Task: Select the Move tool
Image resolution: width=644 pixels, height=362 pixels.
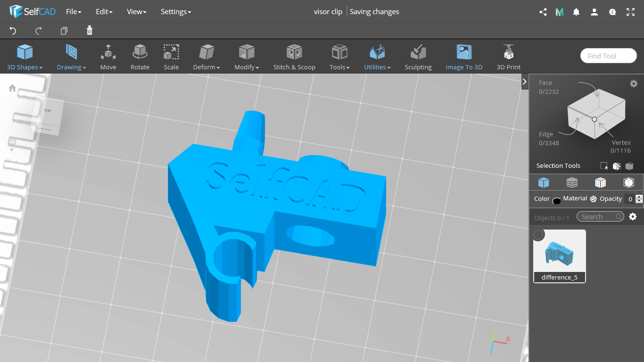Action: 108,57
